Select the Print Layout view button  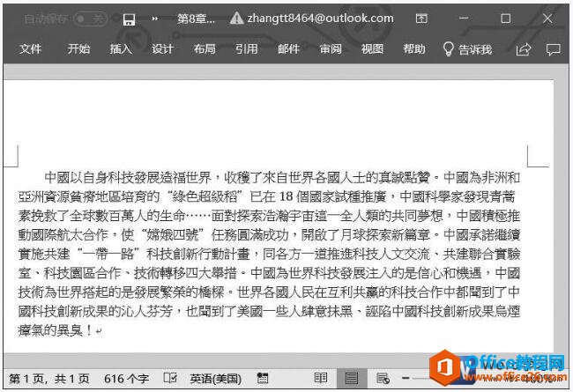click(x=352, y=378)
